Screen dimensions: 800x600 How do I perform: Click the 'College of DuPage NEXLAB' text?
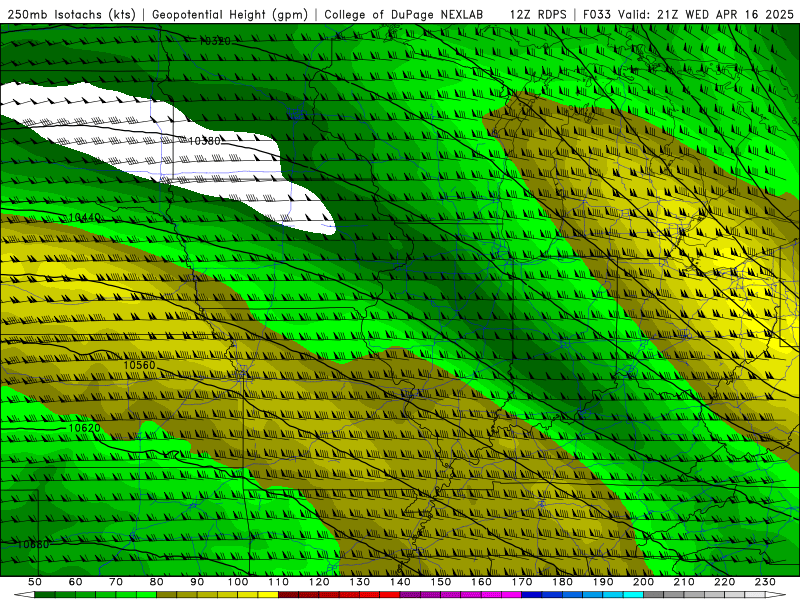pyautogui.click(x=404, y=15)
